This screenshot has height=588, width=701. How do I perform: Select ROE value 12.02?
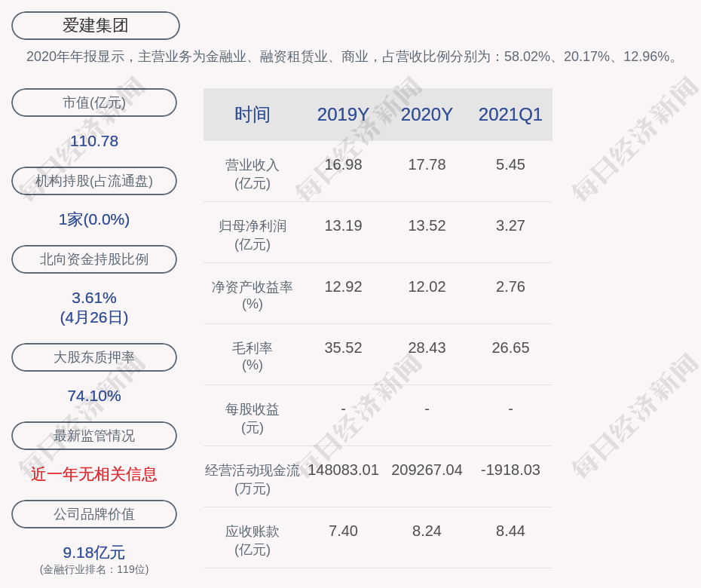tap(427, 286)
